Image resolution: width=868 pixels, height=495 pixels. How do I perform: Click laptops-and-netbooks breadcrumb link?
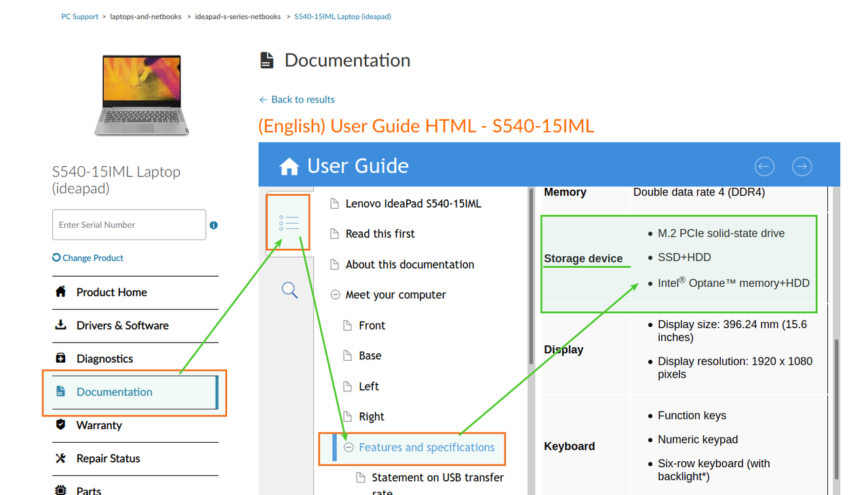click(x=146, y=16)
